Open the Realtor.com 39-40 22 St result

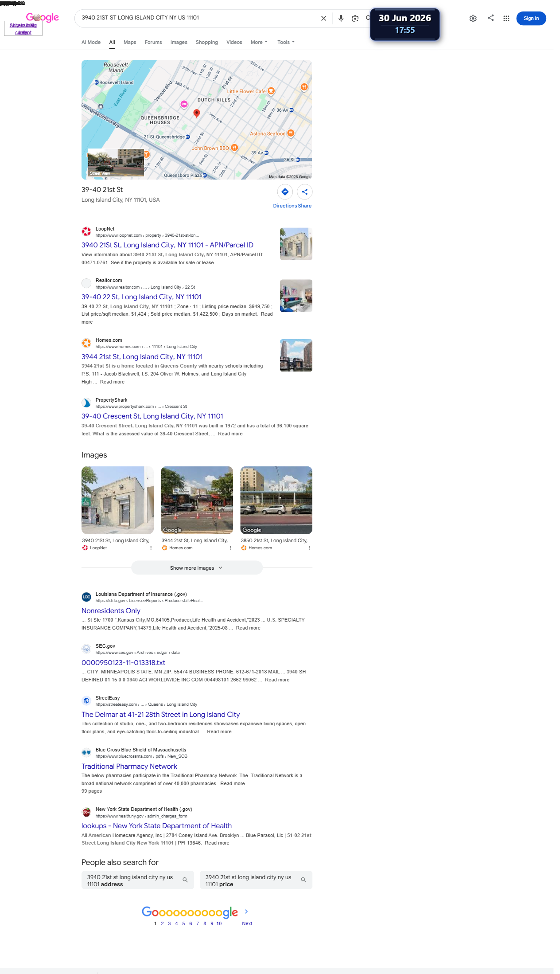[142, 297]
